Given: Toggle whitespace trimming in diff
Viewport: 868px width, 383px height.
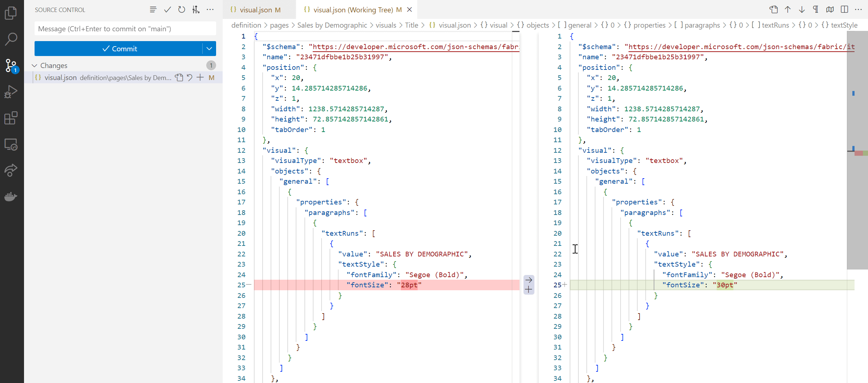Looking at the screenshot, I should pos(816,10).
